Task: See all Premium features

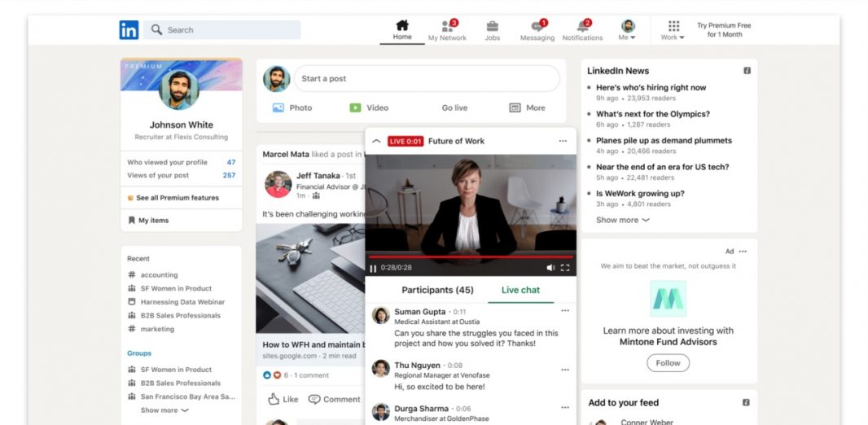Action: 173,198
